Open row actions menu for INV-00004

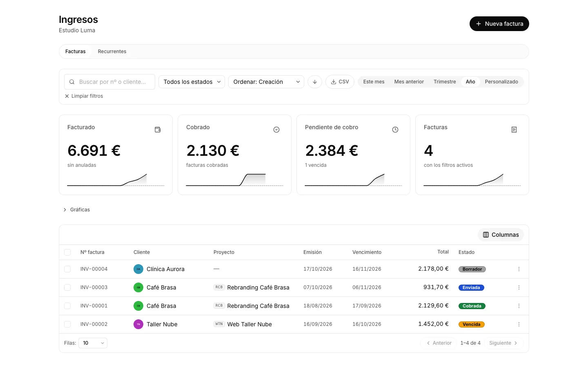click(x=519, y=269)
